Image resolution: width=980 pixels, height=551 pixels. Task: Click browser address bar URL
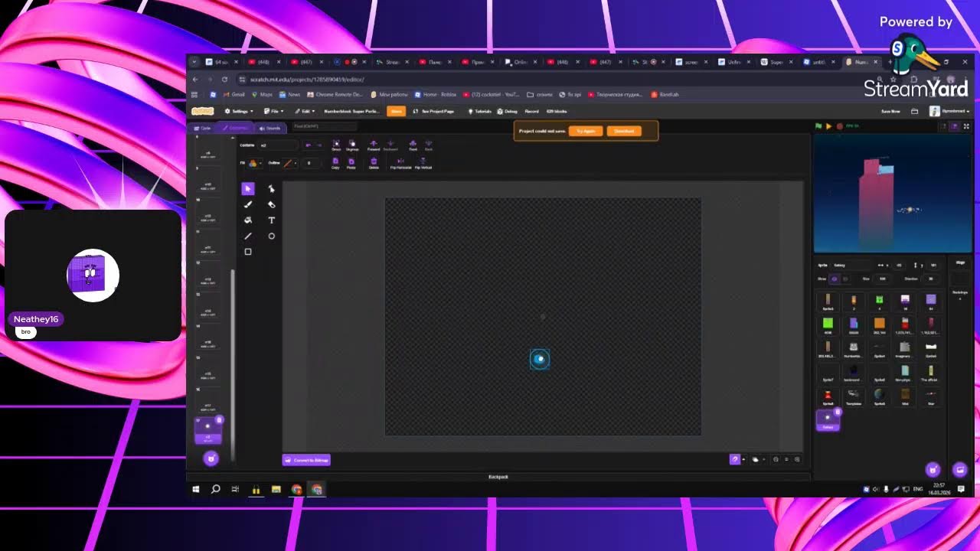[306, 80]
